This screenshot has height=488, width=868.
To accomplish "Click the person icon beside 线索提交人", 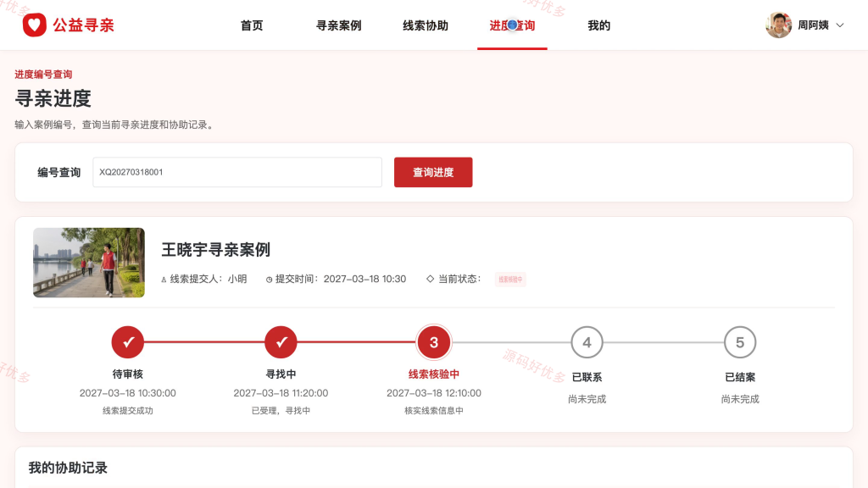I will pyautogui.click(x=164, y=280).
